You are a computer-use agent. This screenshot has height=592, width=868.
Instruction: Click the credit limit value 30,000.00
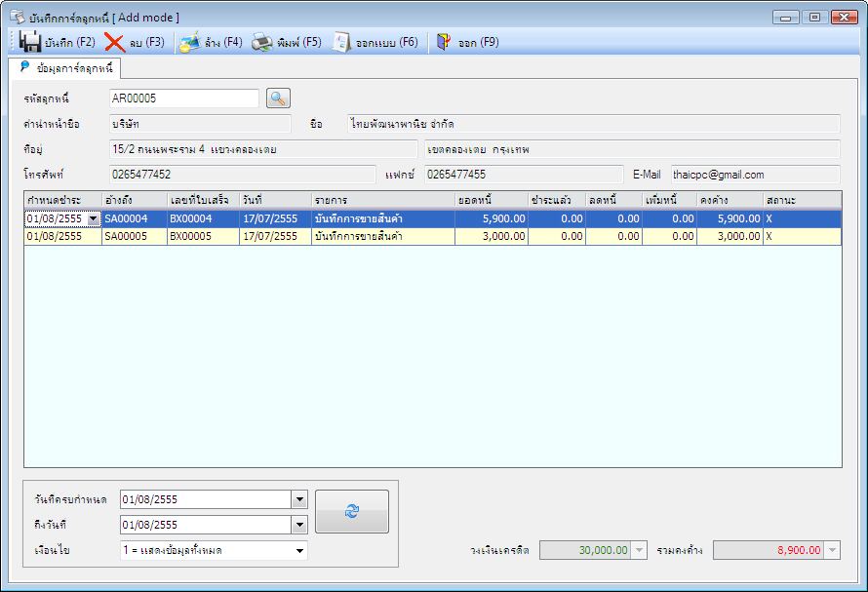tap(604, 550)
